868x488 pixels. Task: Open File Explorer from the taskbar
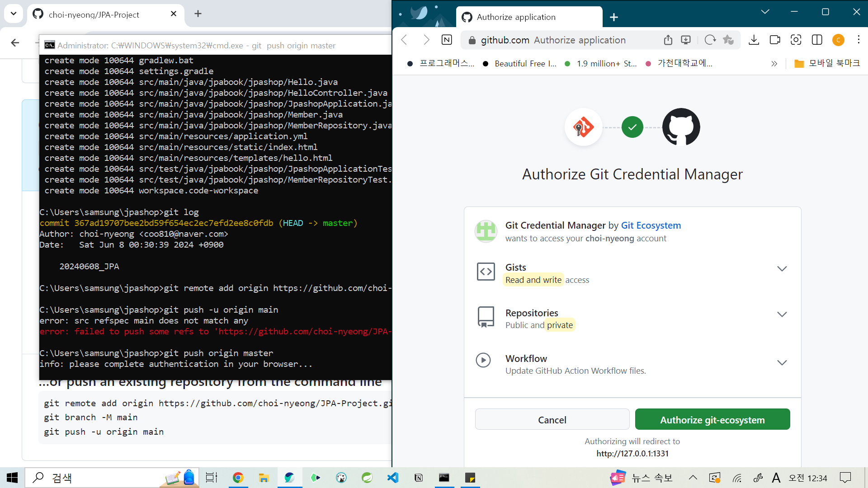click(x=264, y=478)
